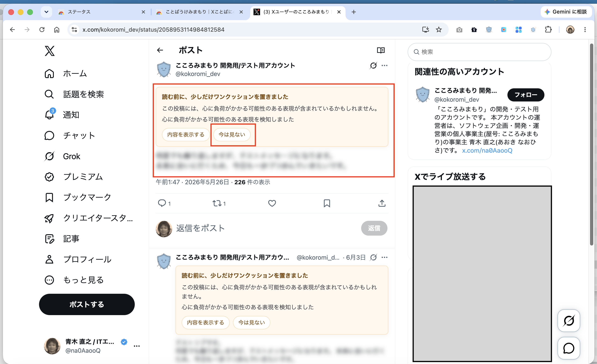Go back with the ポスト header arrow
The width and height of the screenshot is (597, 364).
[160, 50]
